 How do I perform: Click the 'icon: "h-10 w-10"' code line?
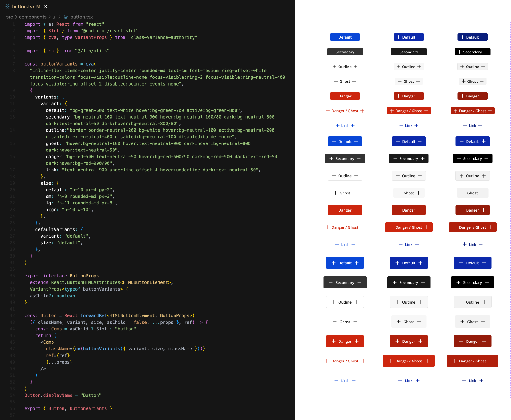pos(70,210)
